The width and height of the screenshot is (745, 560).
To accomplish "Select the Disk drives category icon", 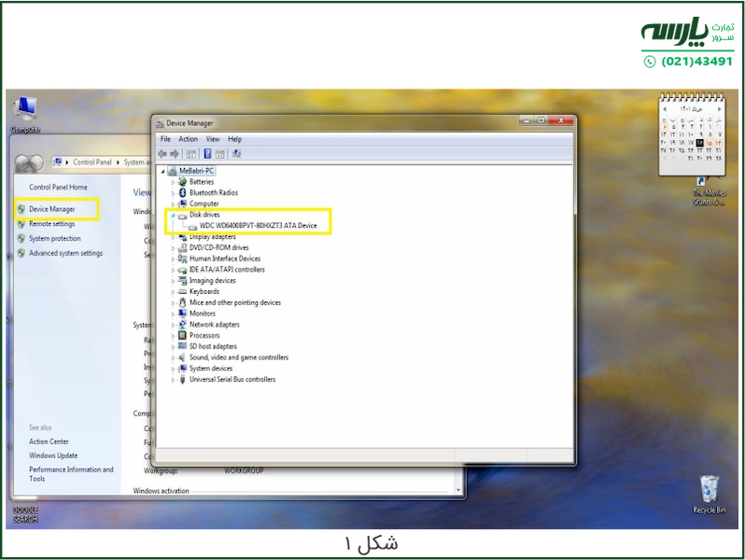I will (182, 216).
